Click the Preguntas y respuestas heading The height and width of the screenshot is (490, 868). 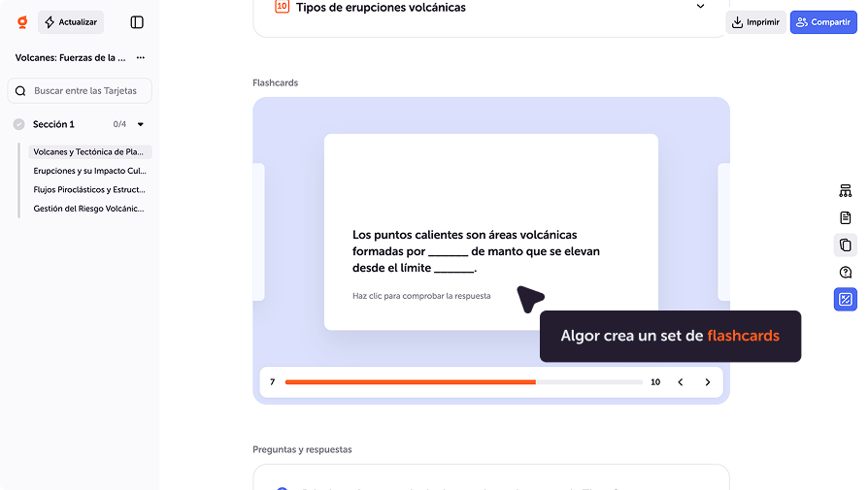[x=302, y=449]
